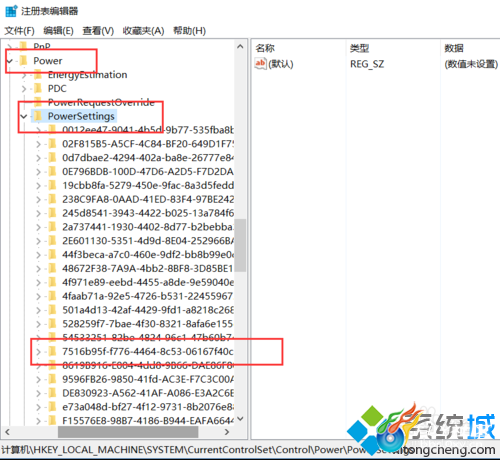This screenshot has height=460, width=500.
Task: Open the 查看(V) menu
Action: (98, 31)
